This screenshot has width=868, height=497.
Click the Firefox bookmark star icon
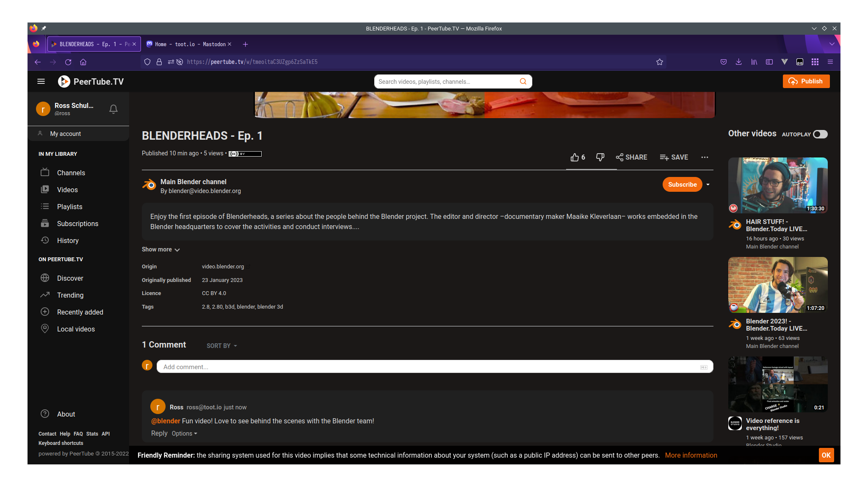tap(659, 62)
